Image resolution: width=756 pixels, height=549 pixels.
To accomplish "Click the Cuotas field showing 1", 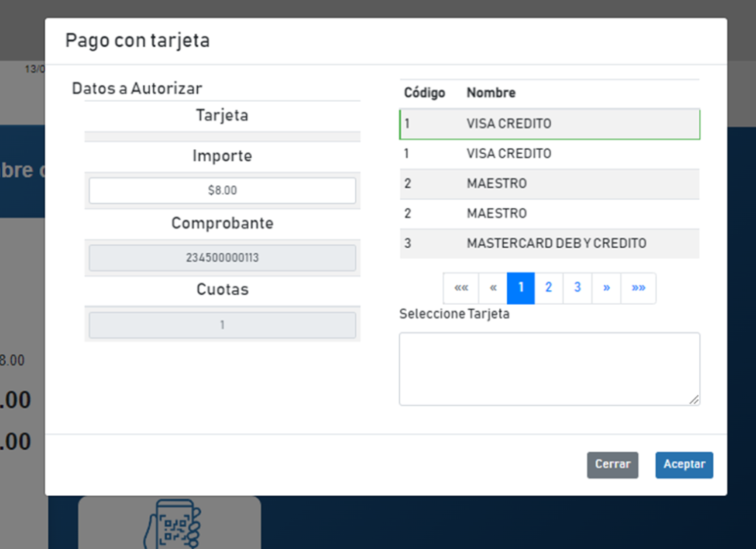I will coord(221,325).
